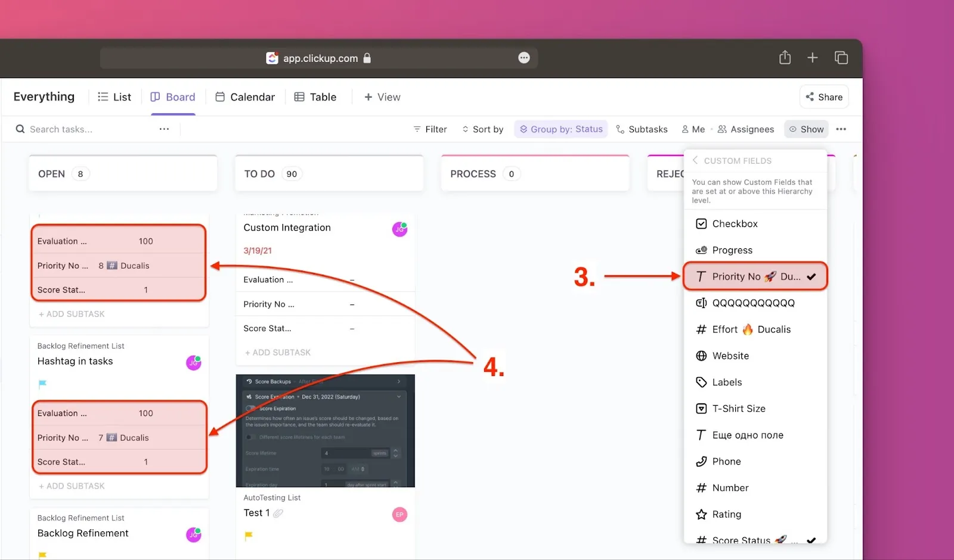
Task: Click ADD SUBTASK under Custom Integration
Action: point(277,352)
